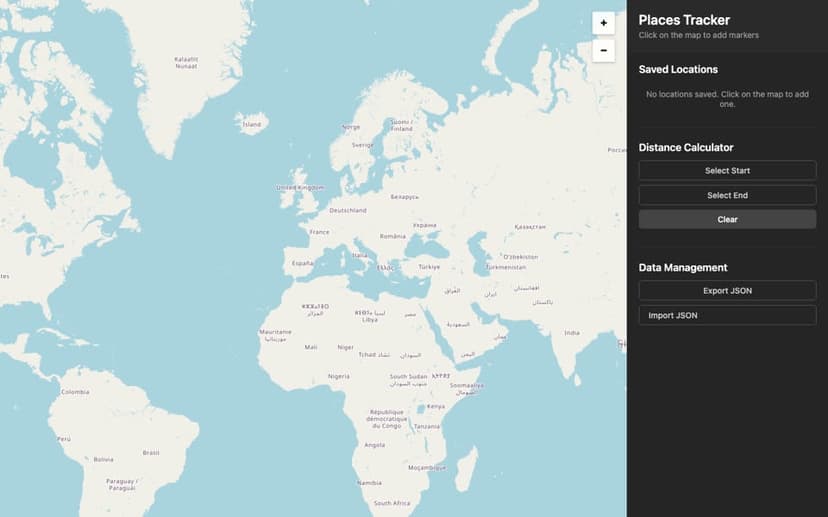
Task: Click the Places Tracker title
Action: (684, 20)
